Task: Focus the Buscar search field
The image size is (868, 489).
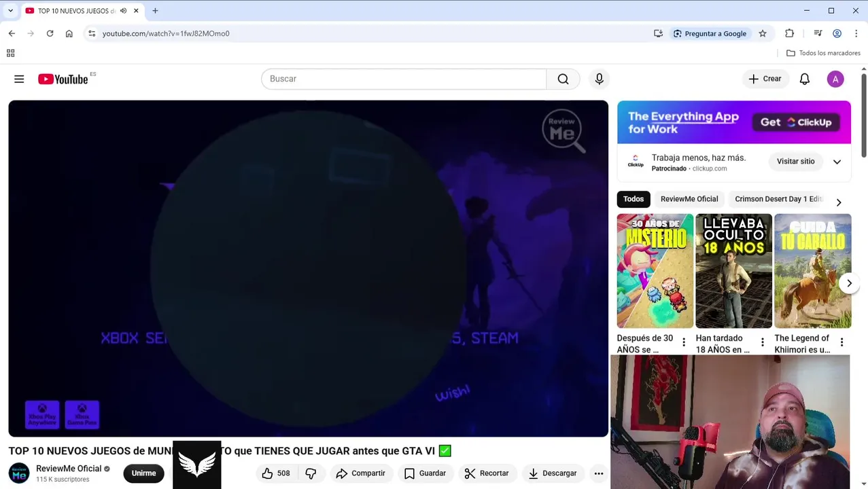Action: [x=404, y=79]
